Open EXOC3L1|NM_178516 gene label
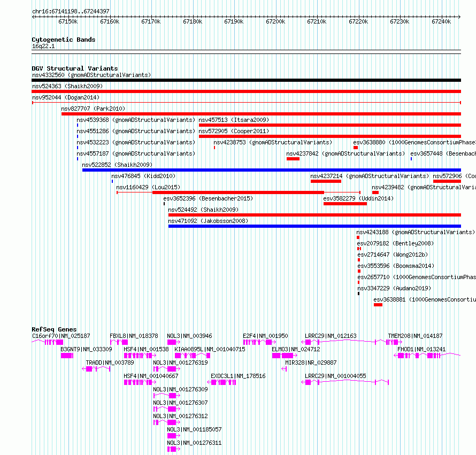Screen dimensions: 476x455 tap(238, 376)
